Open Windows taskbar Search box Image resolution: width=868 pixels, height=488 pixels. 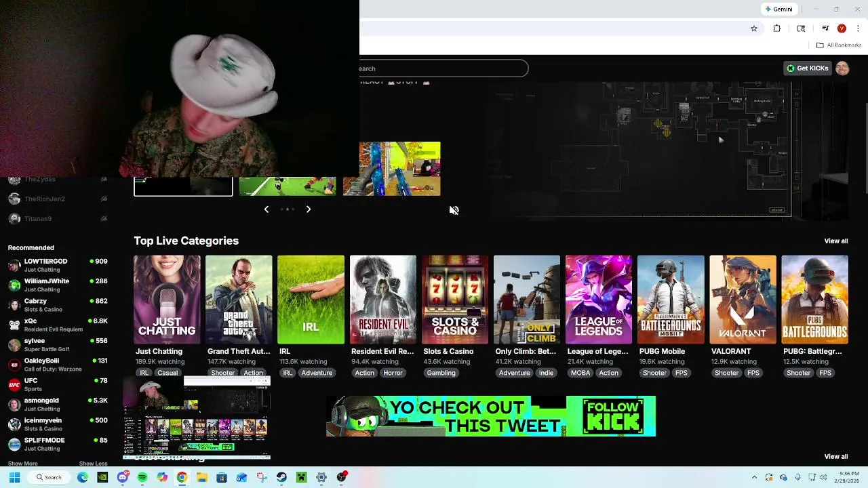point(49,477)
